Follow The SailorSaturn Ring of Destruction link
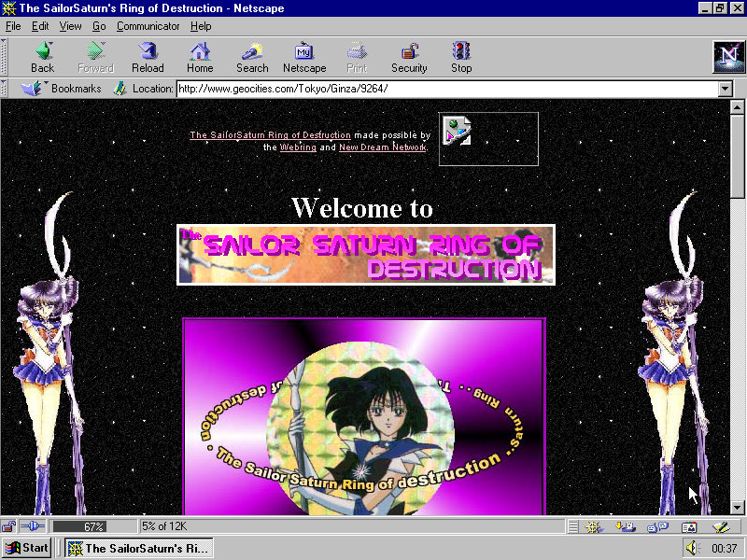 point(270,134)
